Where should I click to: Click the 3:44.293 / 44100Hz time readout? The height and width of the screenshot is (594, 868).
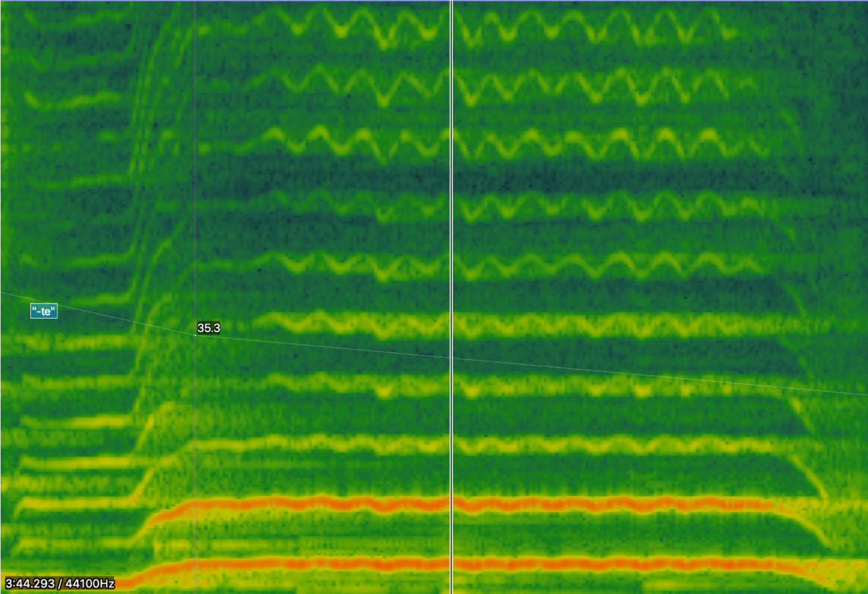click(x=60, y=583)
